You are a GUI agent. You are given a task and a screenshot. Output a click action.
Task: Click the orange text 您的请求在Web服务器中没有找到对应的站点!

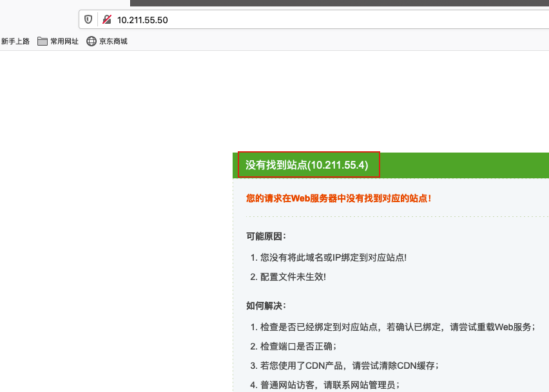tap(338, 198)
